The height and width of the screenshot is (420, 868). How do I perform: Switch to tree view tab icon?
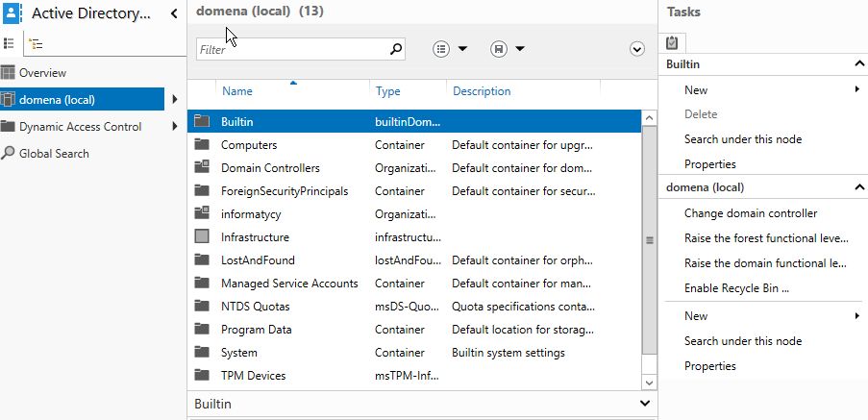[36, 43]
